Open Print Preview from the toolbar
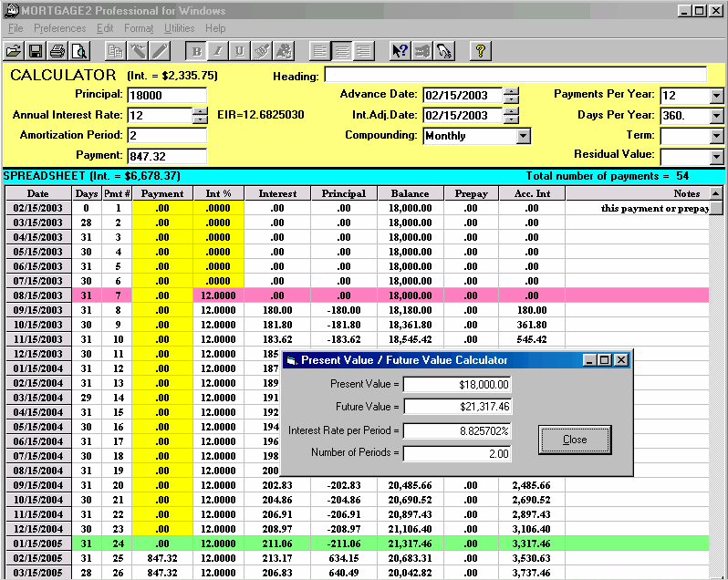728x580 pixels. 79,51
